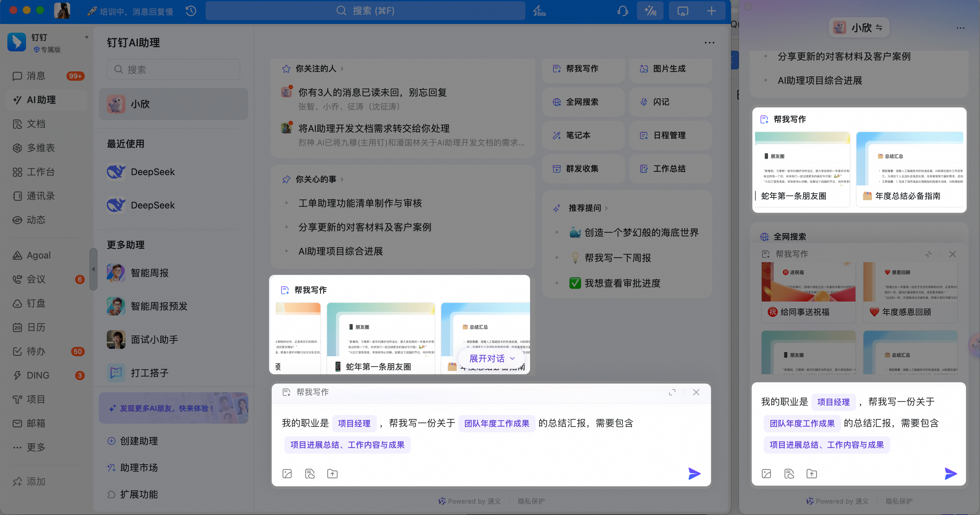
Task: Click the 发现更多AI朋友 banner
Action: (174, 408)
